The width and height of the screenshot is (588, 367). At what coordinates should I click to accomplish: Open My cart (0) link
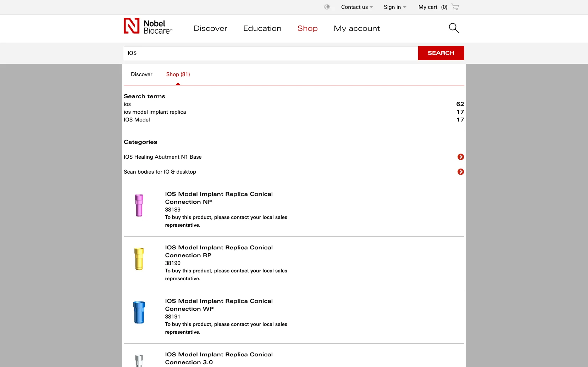coord(433,7)
